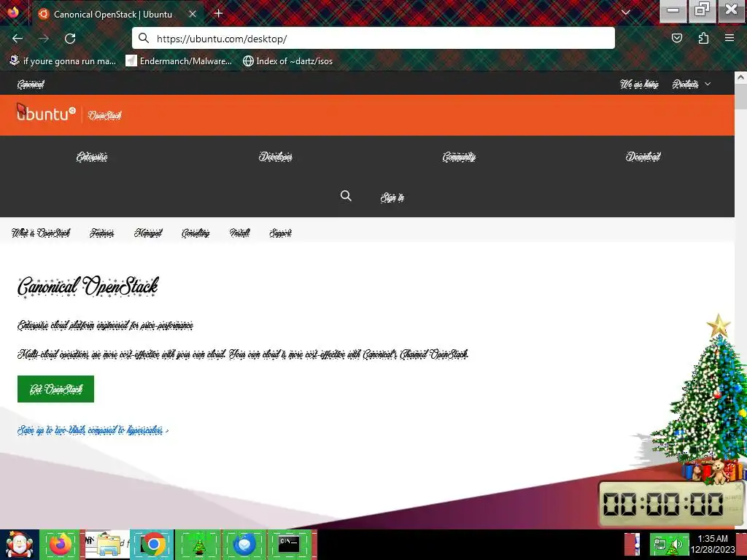The width and height of the screenshot is (747, 560).
Task: Open the extensions puzzle icon
Action: click(703, 38)
